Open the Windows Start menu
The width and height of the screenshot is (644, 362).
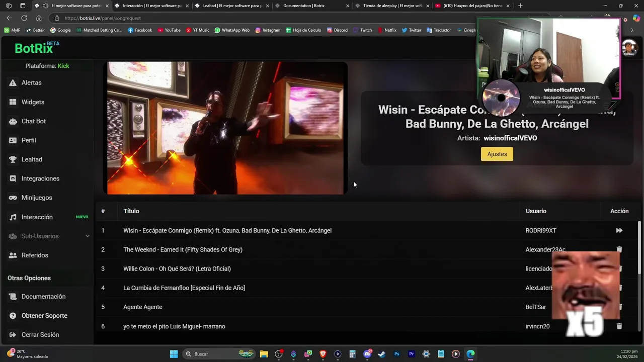pyautogui.click(x=174, y=354)
